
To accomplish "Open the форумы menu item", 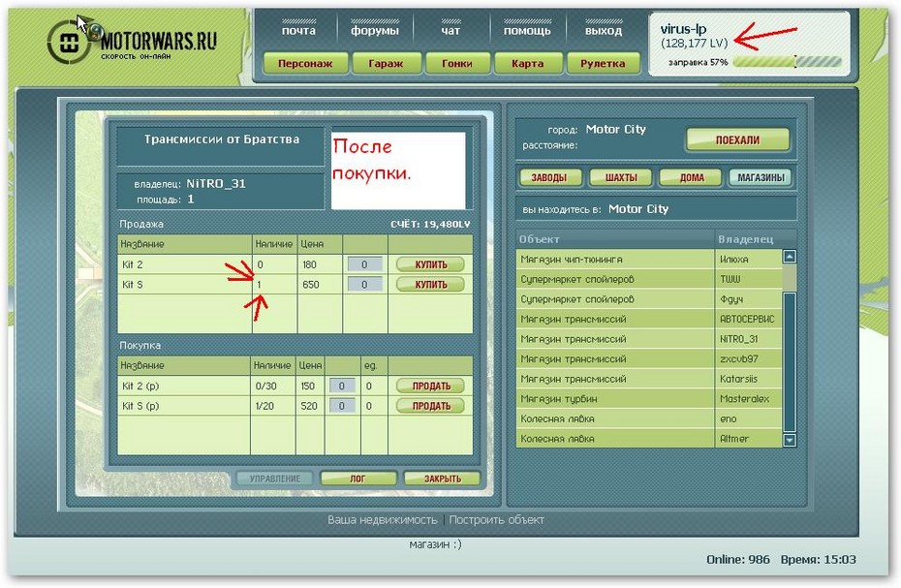I will 375,30.
